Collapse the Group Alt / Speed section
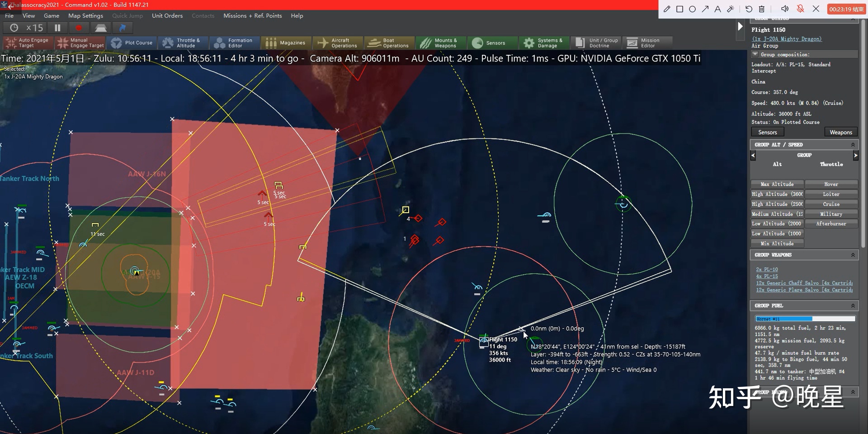The width and height of the screenshot is (868, 434). (x=853, y=145)
